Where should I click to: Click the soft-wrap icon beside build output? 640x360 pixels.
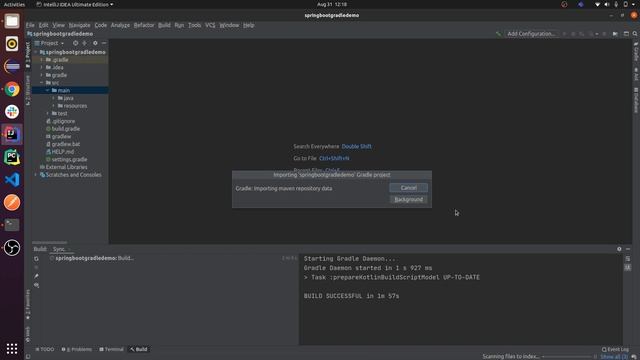pos(628,259)
